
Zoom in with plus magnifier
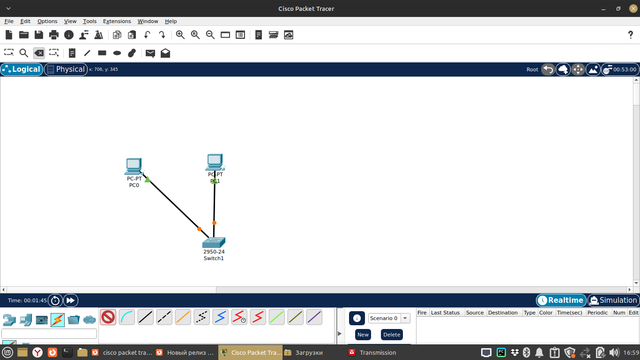point(180,35)
